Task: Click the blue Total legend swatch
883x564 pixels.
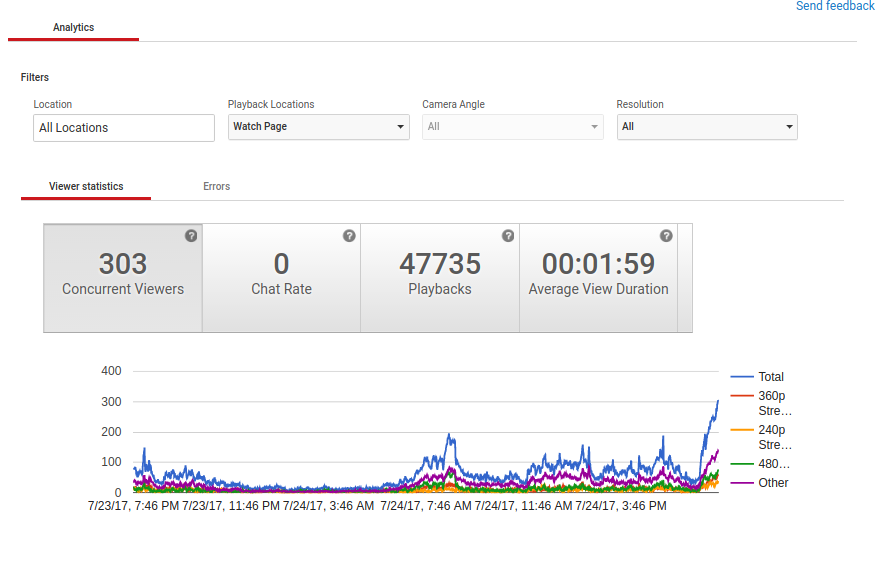Action: (x=741, y=377)
